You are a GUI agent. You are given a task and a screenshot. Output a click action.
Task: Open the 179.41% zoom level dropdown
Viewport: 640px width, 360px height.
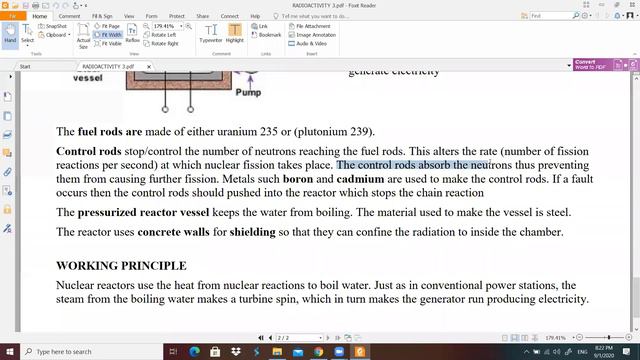click(x=181, y=26)
